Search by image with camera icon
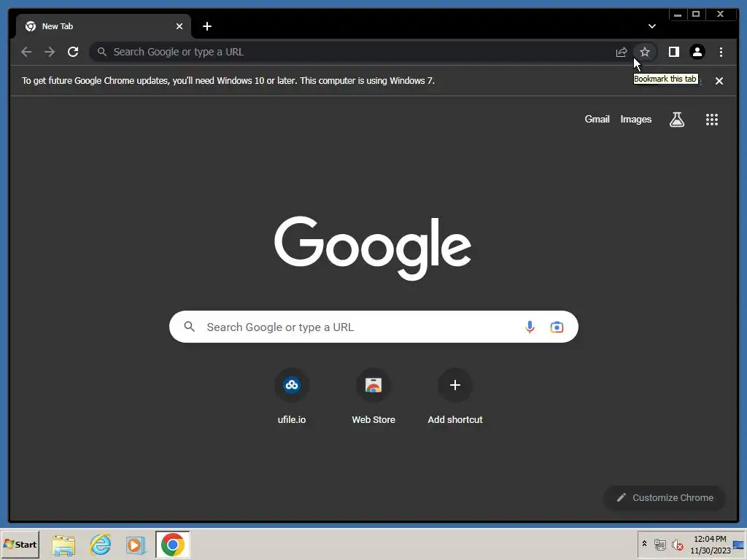The image size is (747, 560). point(557,327)
